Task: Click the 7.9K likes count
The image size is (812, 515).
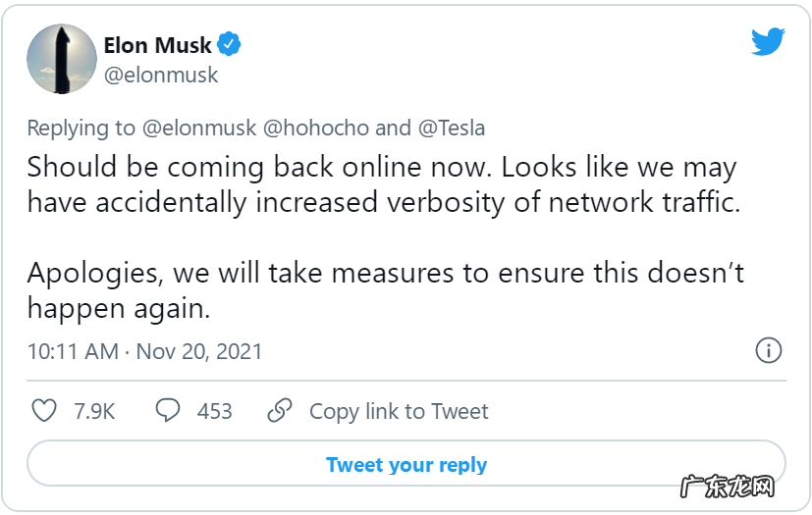Action: click(94, 411)
